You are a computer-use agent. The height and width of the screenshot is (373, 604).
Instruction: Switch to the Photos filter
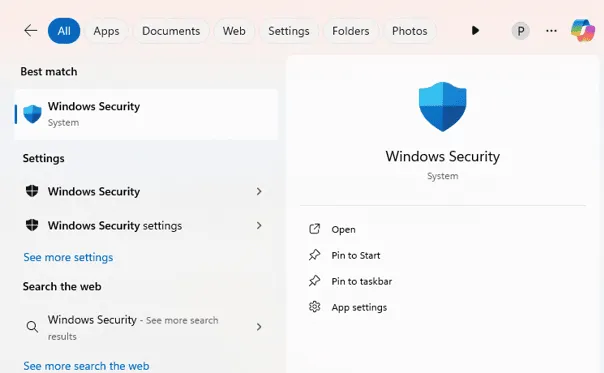pos(409,31)
